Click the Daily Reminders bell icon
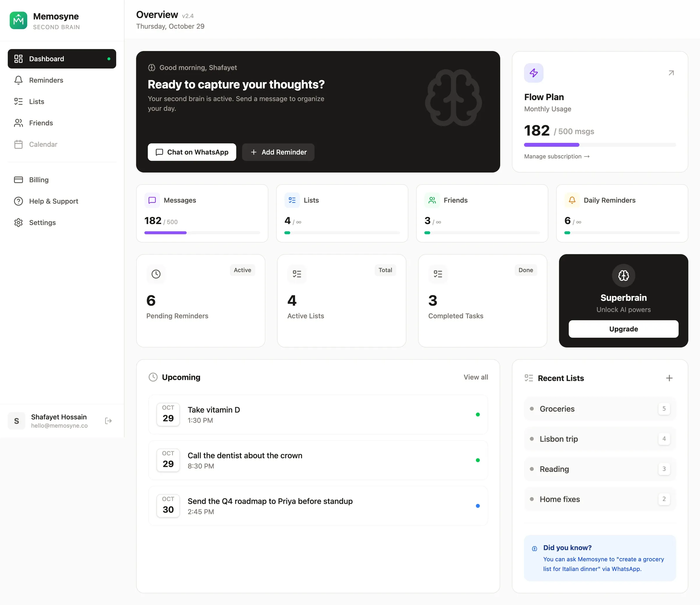 coord(572,200)
